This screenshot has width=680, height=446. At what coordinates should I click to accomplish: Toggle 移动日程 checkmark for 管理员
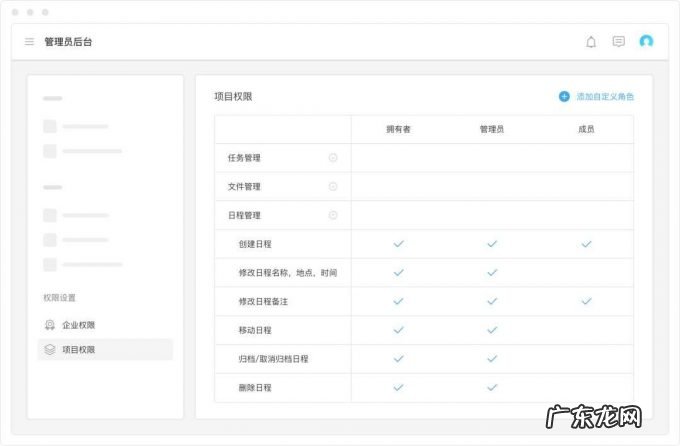[492, 330]
